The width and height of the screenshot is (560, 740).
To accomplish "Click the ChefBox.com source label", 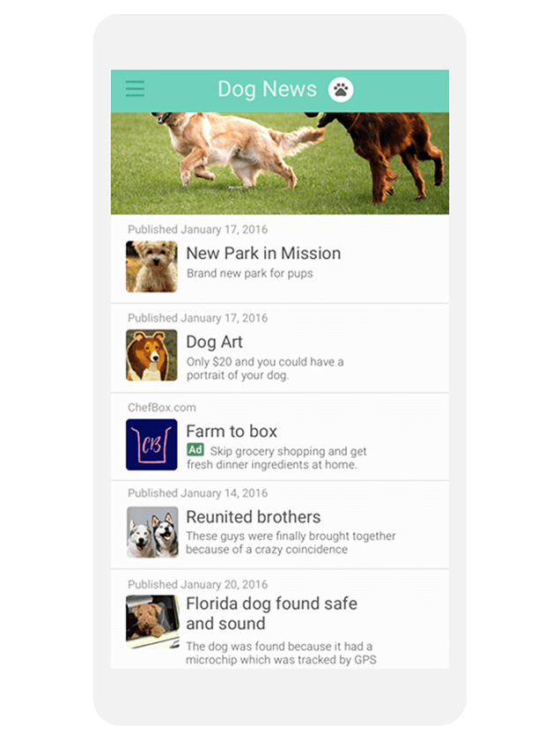I will click(162, 407).
